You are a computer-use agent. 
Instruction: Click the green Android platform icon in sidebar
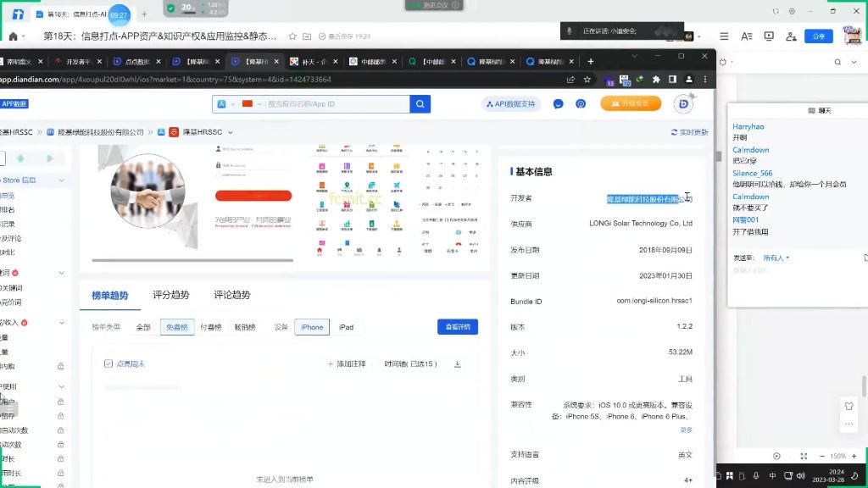point(20,158)
